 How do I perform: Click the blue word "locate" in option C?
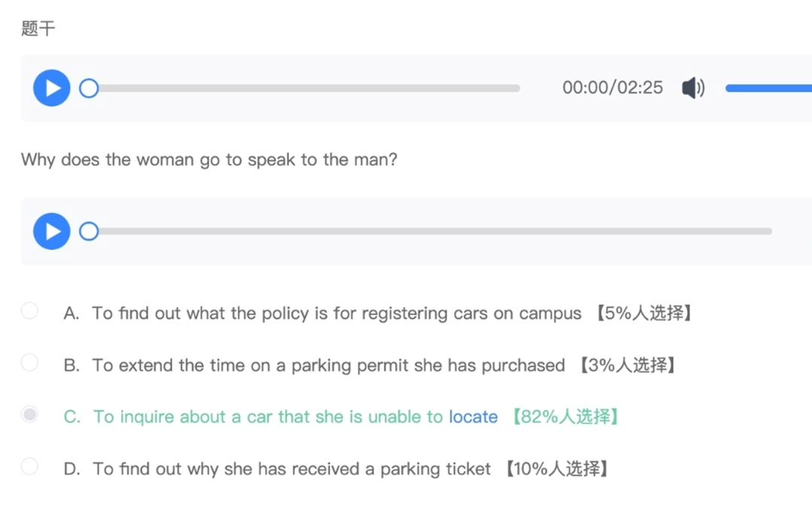click(x=473, y=417)
